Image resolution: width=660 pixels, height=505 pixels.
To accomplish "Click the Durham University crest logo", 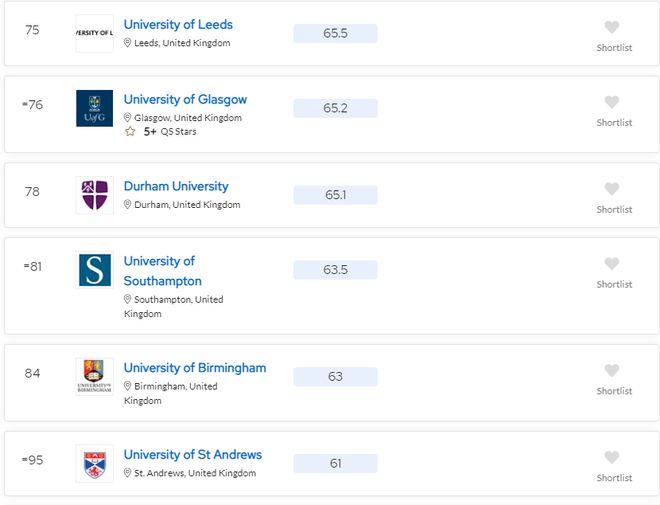I will [x=94, y=194].
